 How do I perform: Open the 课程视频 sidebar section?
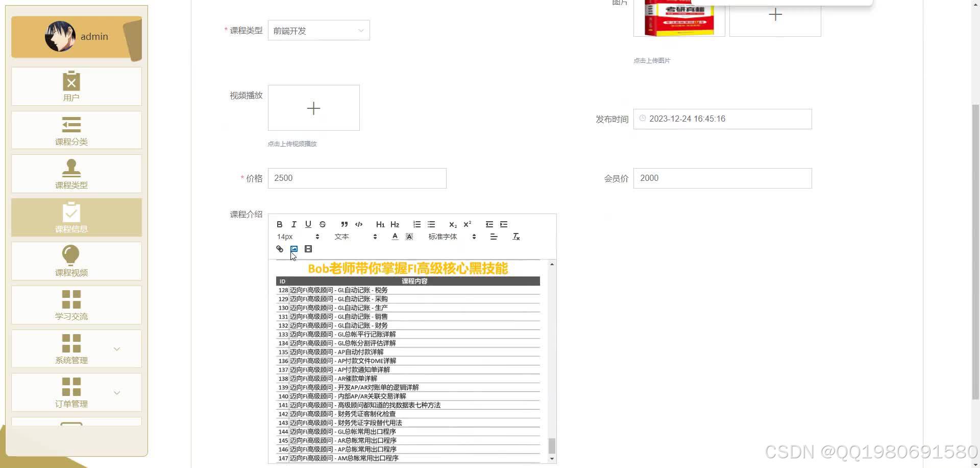pyautogui.click(x=71, y=261)
